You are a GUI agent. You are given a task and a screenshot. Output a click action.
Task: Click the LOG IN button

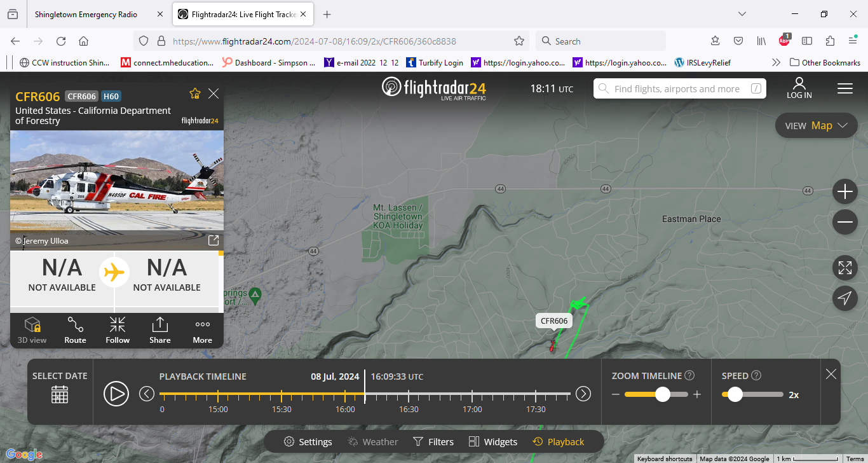tap(799, 88)
